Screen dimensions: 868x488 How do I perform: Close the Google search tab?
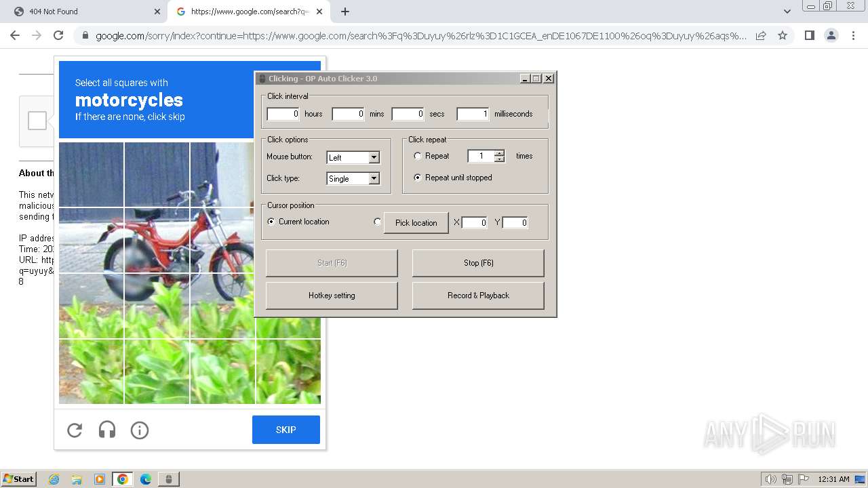319,12
